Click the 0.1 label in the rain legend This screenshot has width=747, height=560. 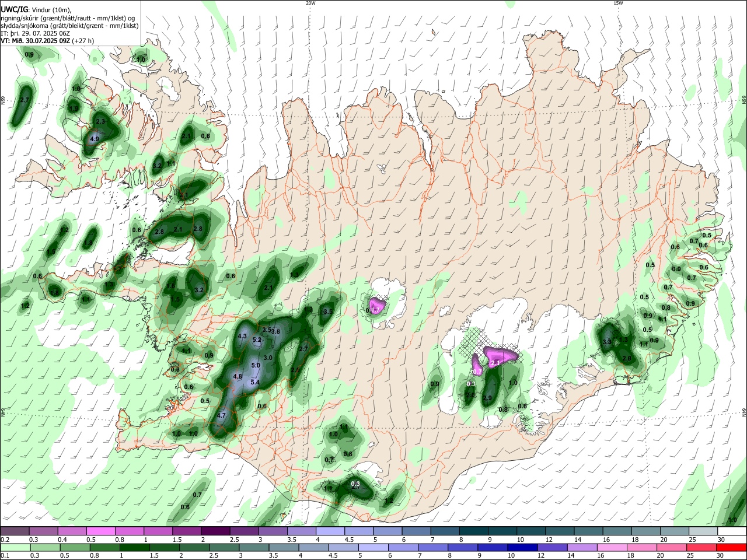tap(5, 556)
